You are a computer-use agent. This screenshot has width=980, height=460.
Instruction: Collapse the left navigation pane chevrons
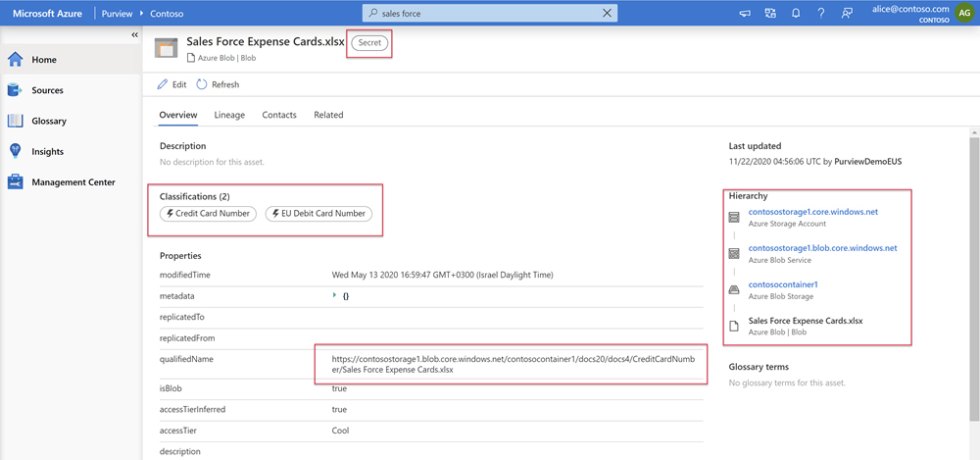point(134,35)
